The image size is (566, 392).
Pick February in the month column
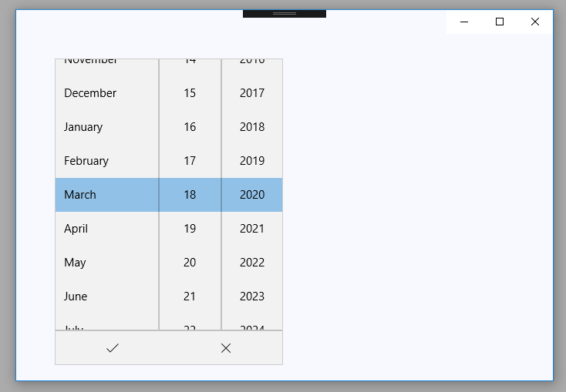click(x=107, y=161)
